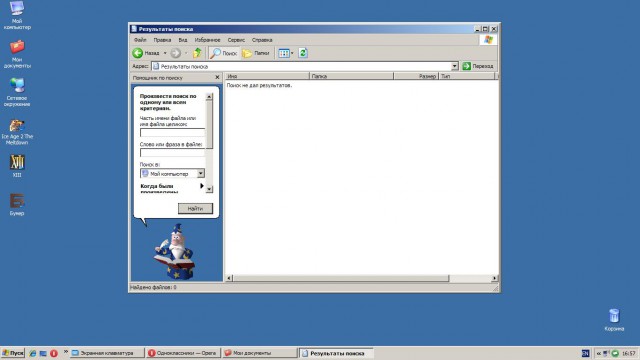Open the Избранное menu
640x360 pixels.
207,40
